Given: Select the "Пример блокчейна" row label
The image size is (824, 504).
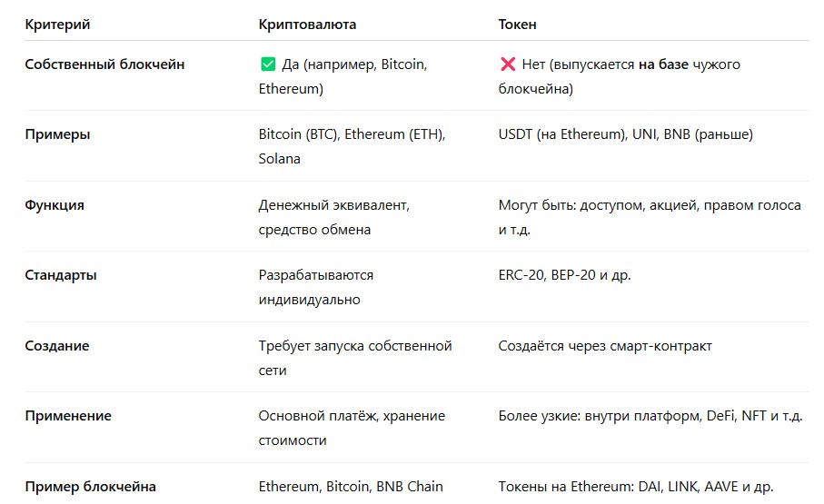Looking at the screenshot, I should [x=91, y=487].
